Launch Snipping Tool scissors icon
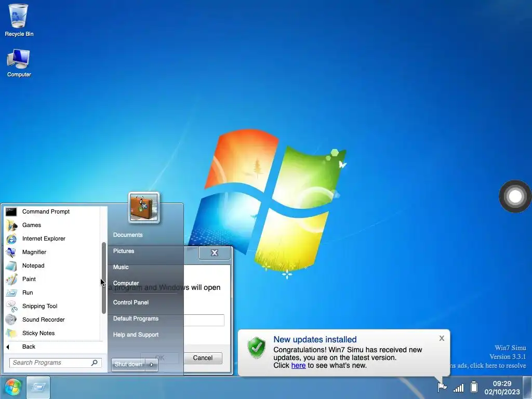The width and height of the screenshot is (532, 399). coord(11,307)
